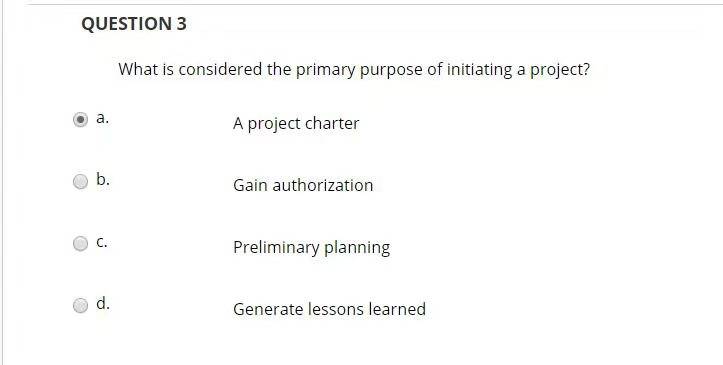Mark radio button c for Preliminary planning

point(80,243)
